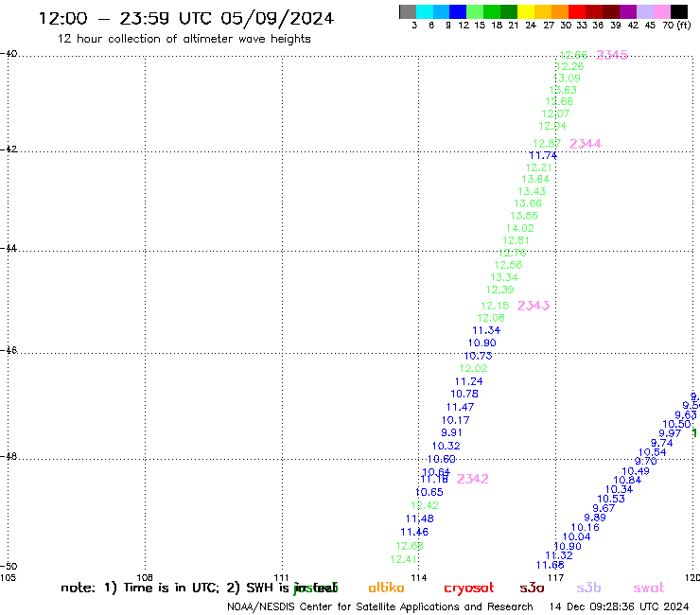Click the green value 12.41
700x615 pixels.
[404, 559]
